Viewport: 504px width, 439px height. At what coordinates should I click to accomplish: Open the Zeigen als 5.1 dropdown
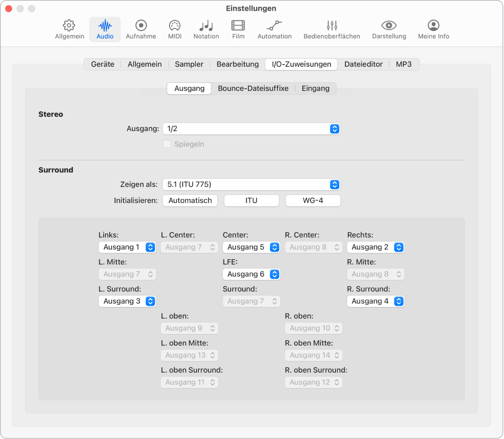point(251,185)
